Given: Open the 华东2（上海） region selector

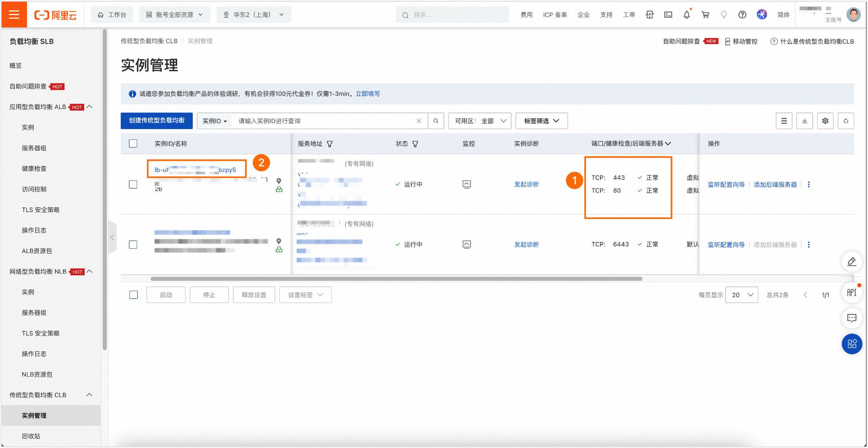Looking at the screenshot, I should (x=254, y=15).
